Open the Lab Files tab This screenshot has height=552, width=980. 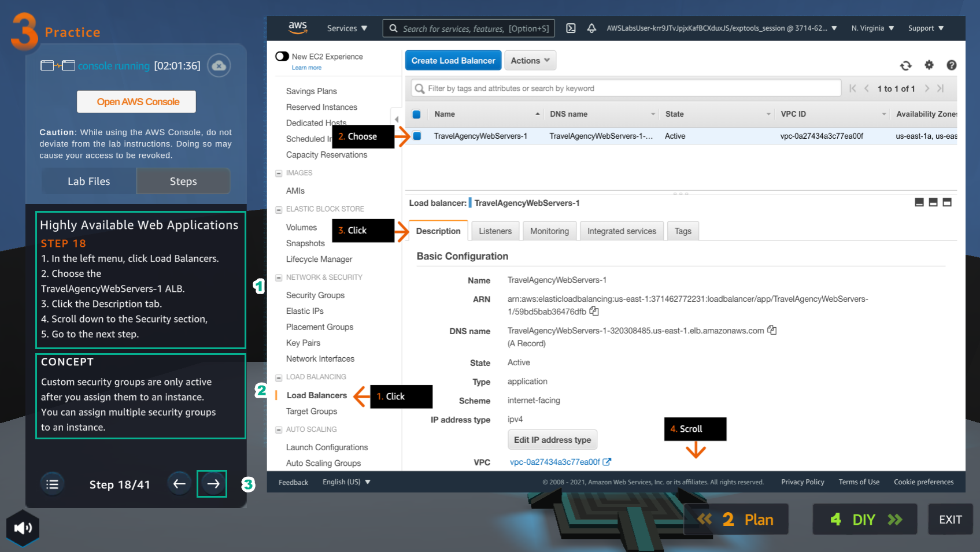[x=89, y=181]
